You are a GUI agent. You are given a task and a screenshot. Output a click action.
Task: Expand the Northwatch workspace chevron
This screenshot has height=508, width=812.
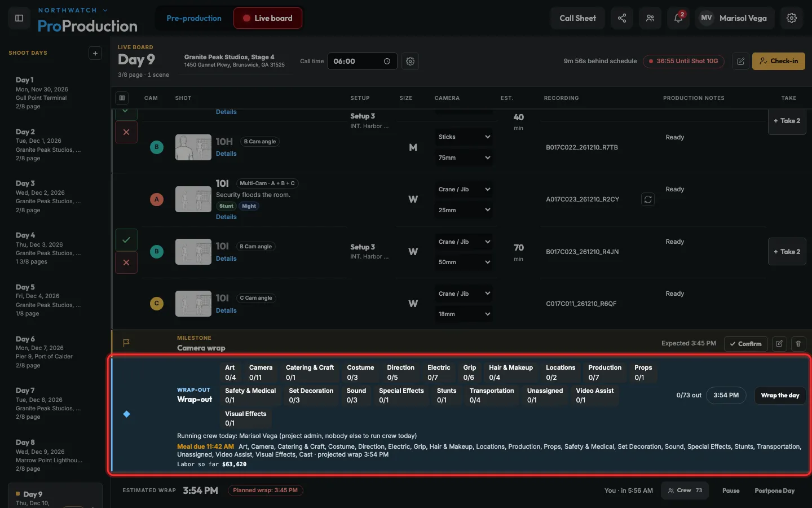coord(105,10)
